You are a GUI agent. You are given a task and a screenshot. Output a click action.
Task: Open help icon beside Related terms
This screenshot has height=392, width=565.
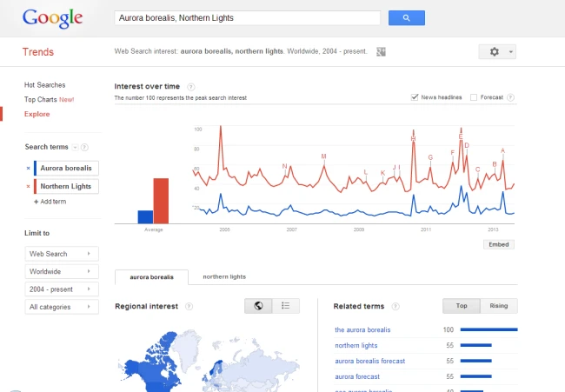point(395,306)
